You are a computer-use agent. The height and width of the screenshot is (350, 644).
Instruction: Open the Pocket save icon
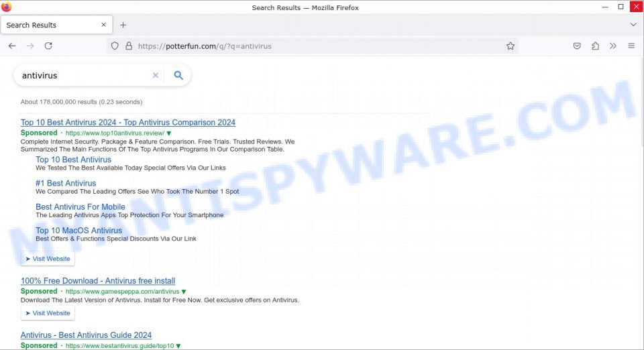tap(577, 46)
